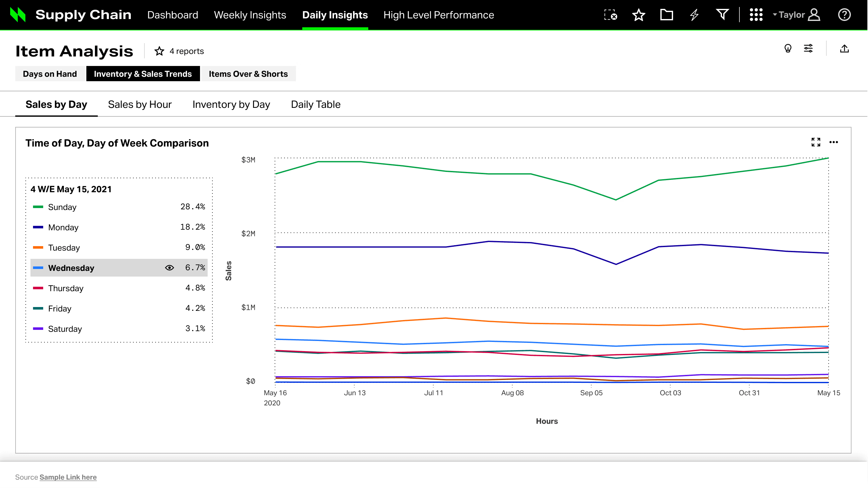Favorite Item Analysis with the star toggle
The height and width of the screenshot is (491, 868).
(159, 51)
